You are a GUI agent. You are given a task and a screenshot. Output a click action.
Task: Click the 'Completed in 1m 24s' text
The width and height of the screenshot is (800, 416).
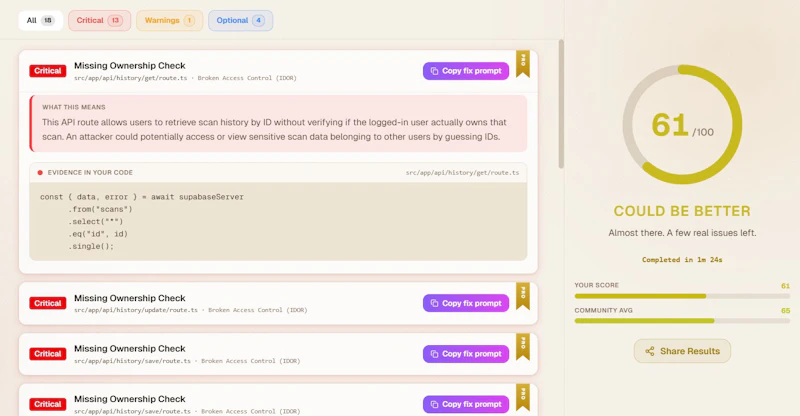click(x=682, y=260)
